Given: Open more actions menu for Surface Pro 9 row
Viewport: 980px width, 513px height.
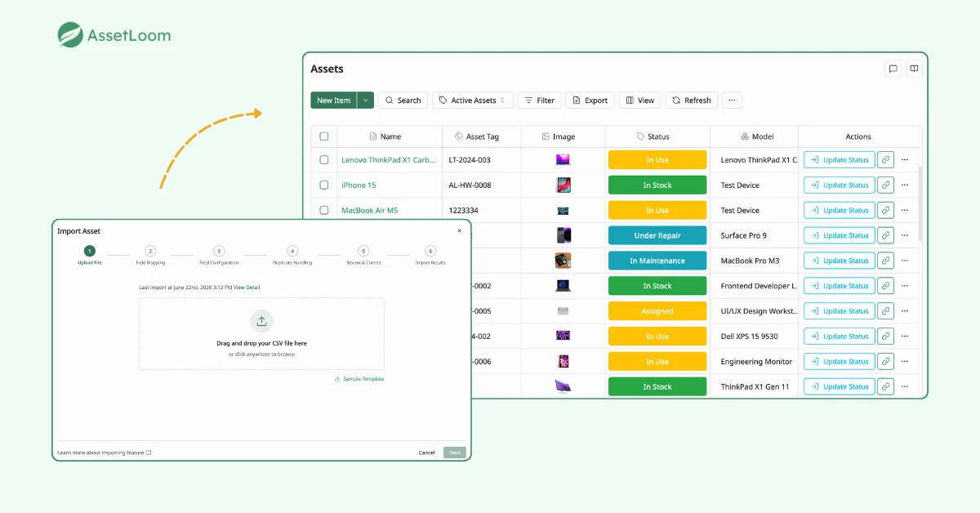Looking at the screenshot, I should 905,235.
